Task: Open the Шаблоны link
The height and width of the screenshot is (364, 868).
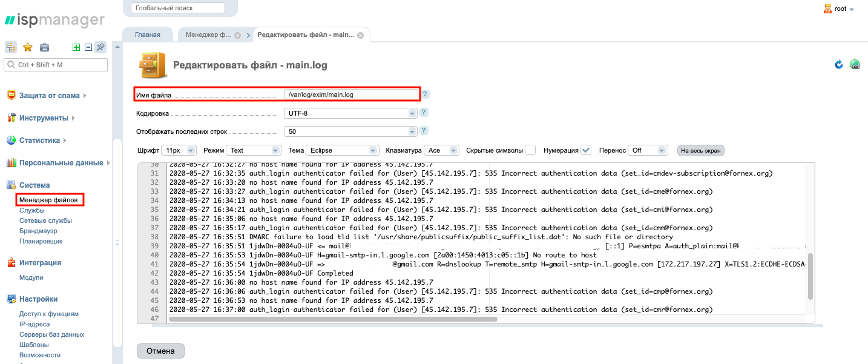Action: pyautogui.click(x=34, y=345)
